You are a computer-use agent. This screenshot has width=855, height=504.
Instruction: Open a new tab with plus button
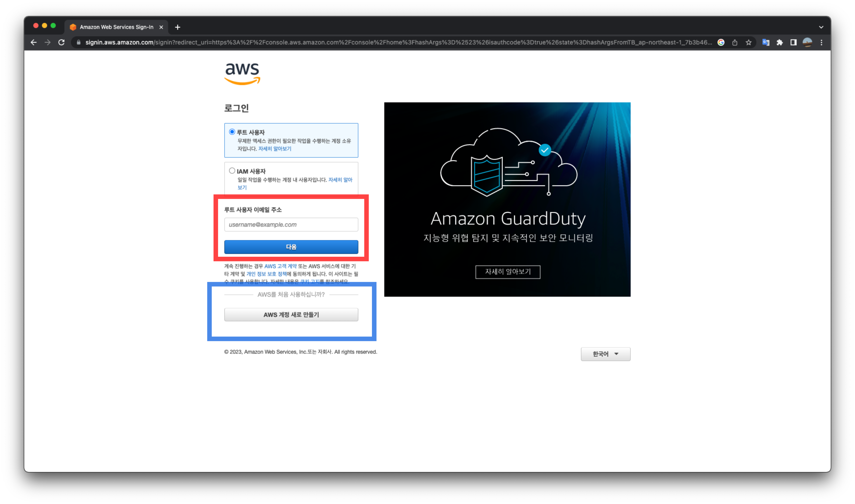click(177, 27)
